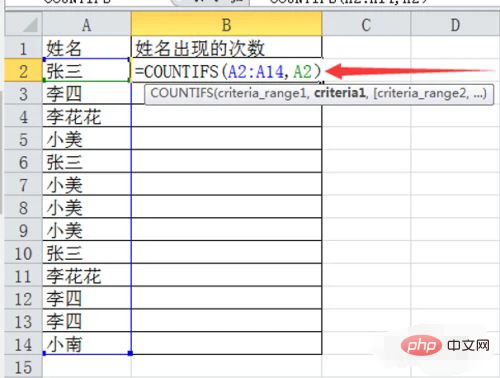Select the 李四 cell in row 3

coord(87,93)
